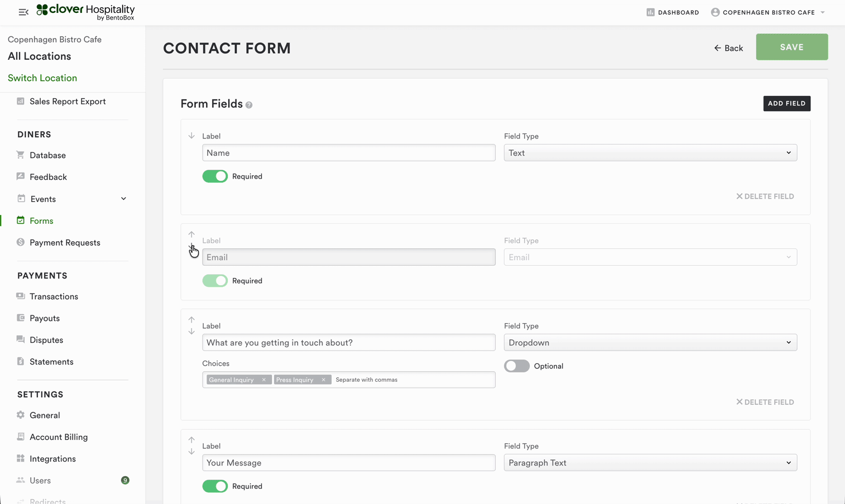Toggle Required switch for the Name field

point(215,176)
